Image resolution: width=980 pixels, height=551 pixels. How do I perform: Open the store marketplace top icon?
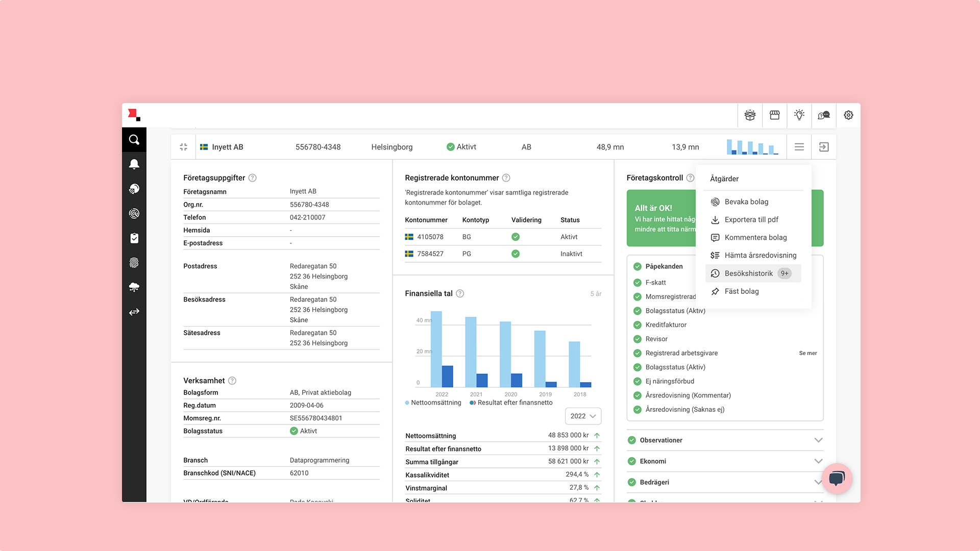tap(775, 115)
